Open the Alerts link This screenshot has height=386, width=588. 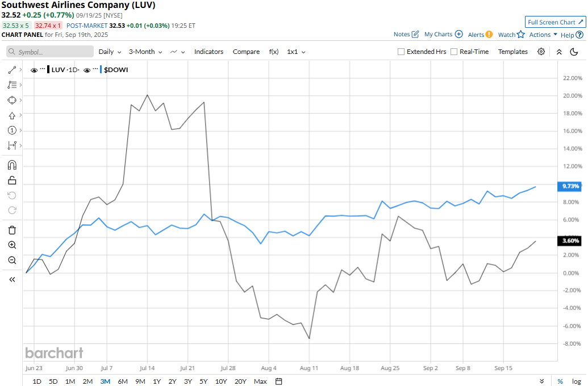pyautogui.click(x=476, y=35)
